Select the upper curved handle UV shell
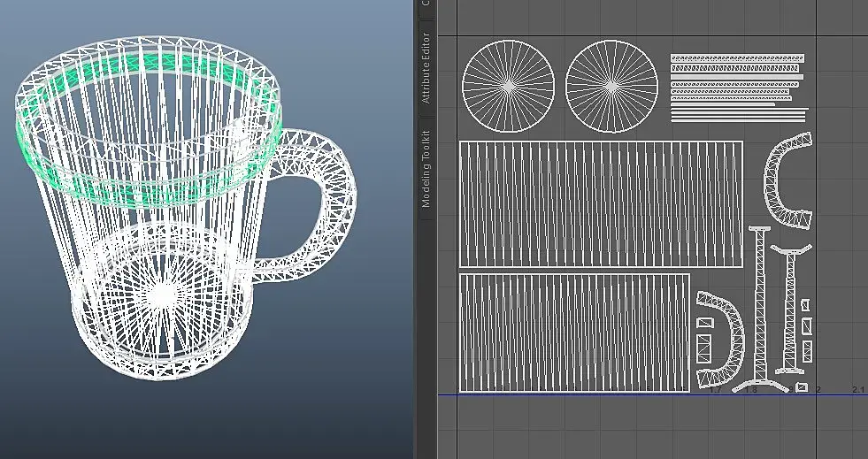Screen dimensions: 868x459 coord(771,180)
